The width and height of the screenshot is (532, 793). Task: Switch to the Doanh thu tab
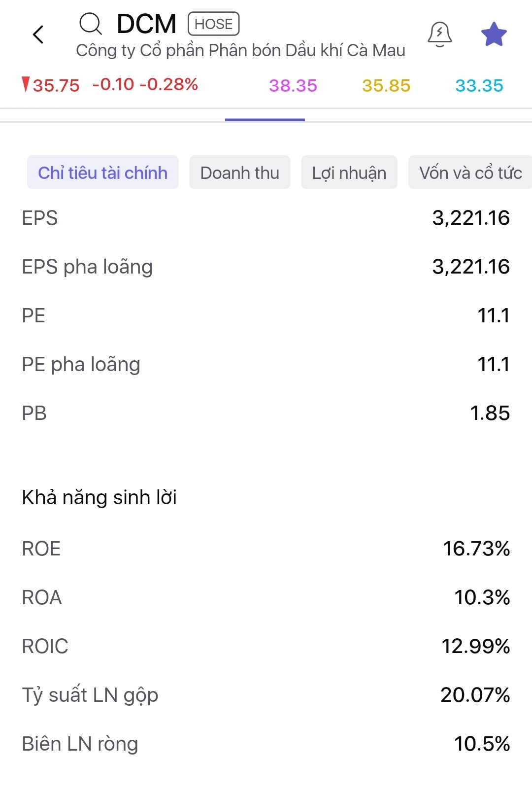(x=239, y=172)
